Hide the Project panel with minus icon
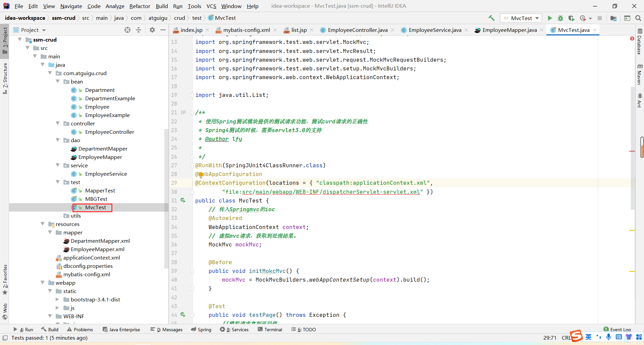644x345 pixels. 163,30
